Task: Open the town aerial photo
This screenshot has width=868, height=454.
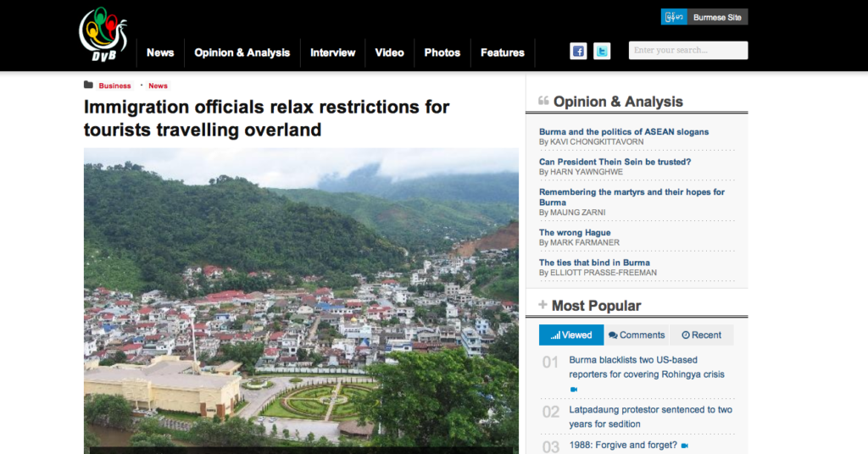Action: tap(301, 301)
